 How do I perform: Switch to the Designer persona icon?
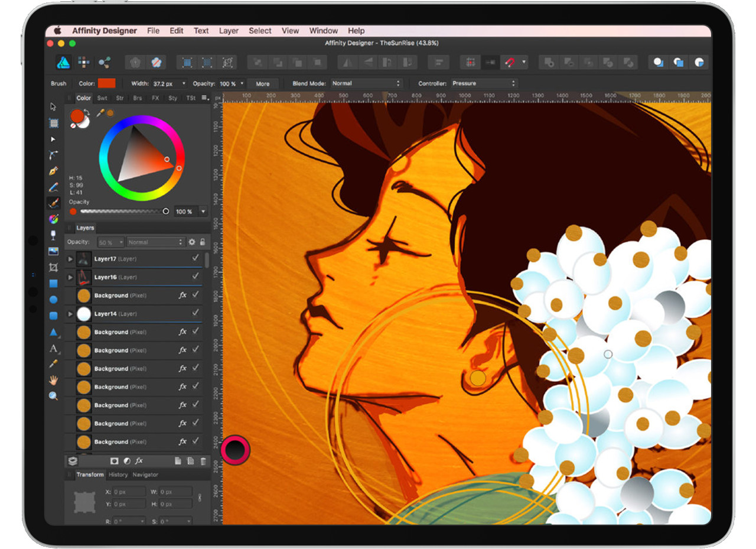[x=64, y=62]
